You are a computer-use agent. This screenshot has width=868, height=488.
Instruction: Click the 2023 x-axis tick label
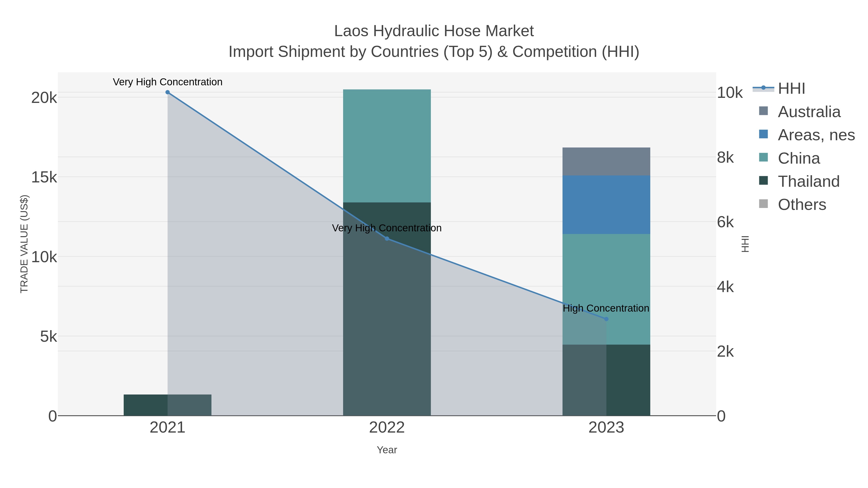tap(606, 428)
